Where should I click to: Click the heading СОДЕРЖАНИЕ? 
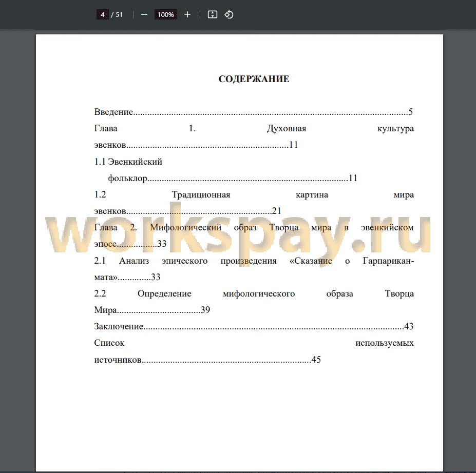click(254, 79)
